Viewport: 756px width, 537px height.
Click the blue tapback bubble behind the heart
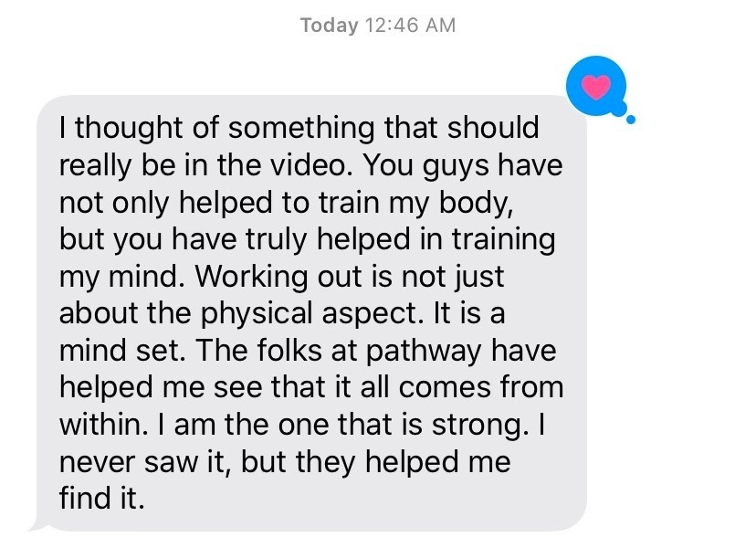(x=596, y=86)
